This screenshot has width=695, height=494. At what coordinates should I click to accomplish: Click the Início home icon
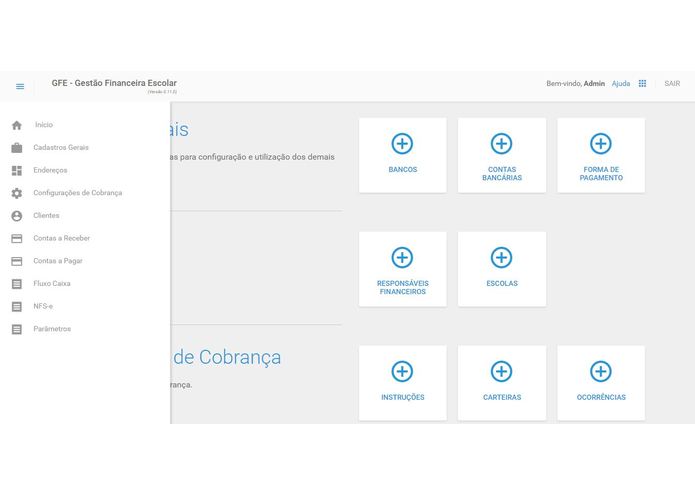17,125
